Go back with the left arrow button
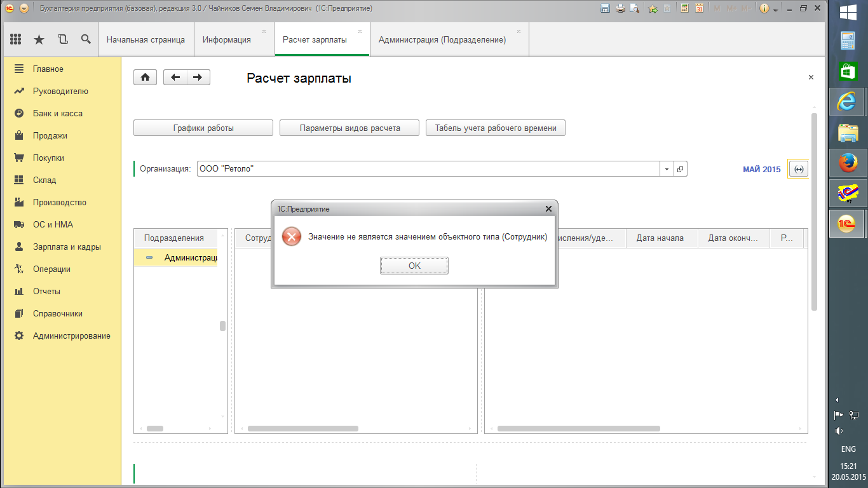Screen dimensions: 868x488 coord(175,78)
